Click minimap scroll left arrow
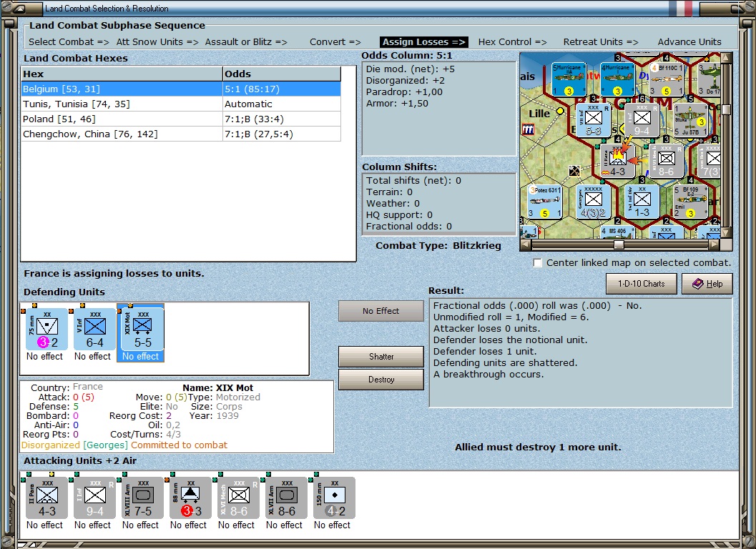This screenshot has height=549, width=756. point(526,245)
